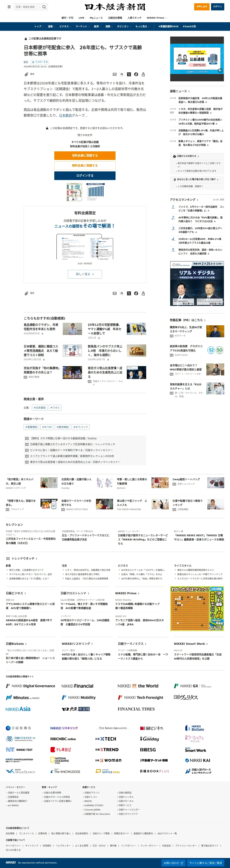This screenshot has height=868, width=230.
Task: Share on Facebook using the top Facebook icon
Action: pos(136,75)
